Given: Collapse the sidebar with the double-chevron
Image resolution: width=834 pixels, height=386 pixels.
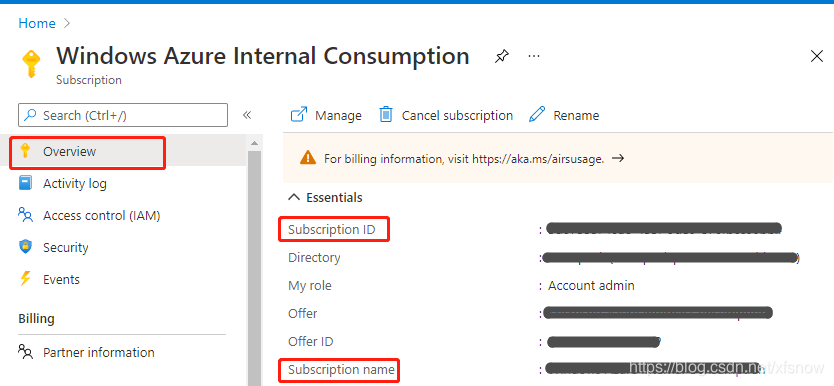Looking at the screenshot, I should 247,115.
